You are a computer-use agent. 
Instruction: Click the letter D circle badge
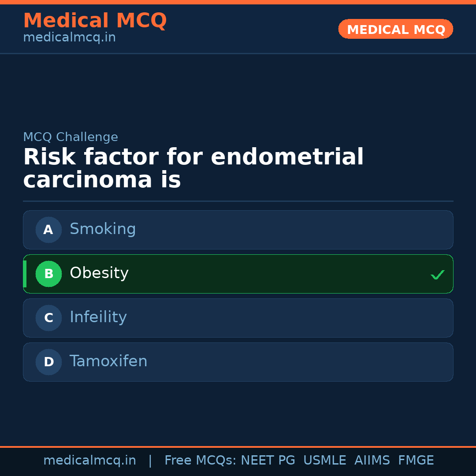click(48, 362)
